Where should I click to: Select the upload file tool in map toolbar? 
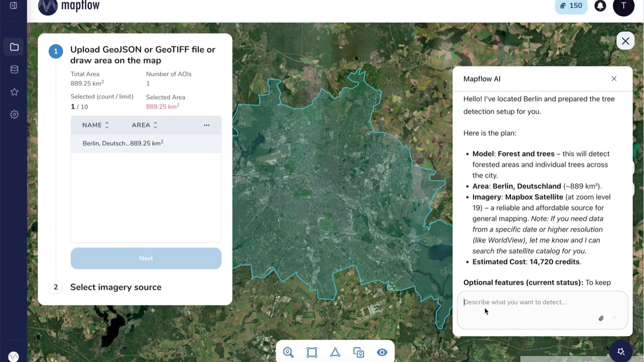coord(359,352)
